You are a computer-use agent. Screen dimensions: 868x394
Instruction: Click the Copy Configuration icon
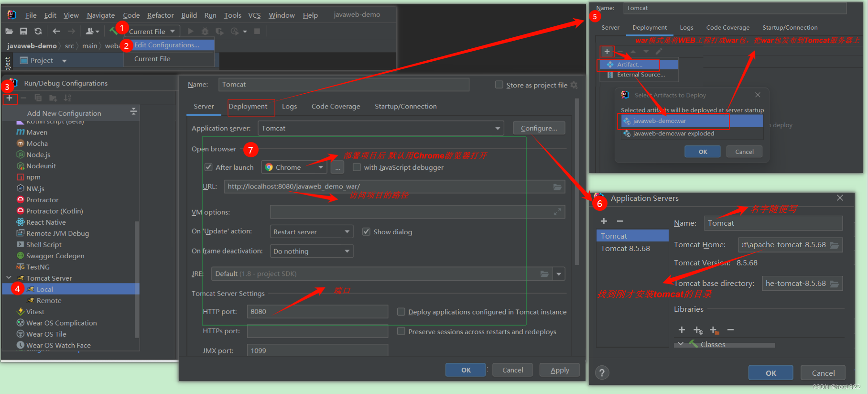point(38,98)
